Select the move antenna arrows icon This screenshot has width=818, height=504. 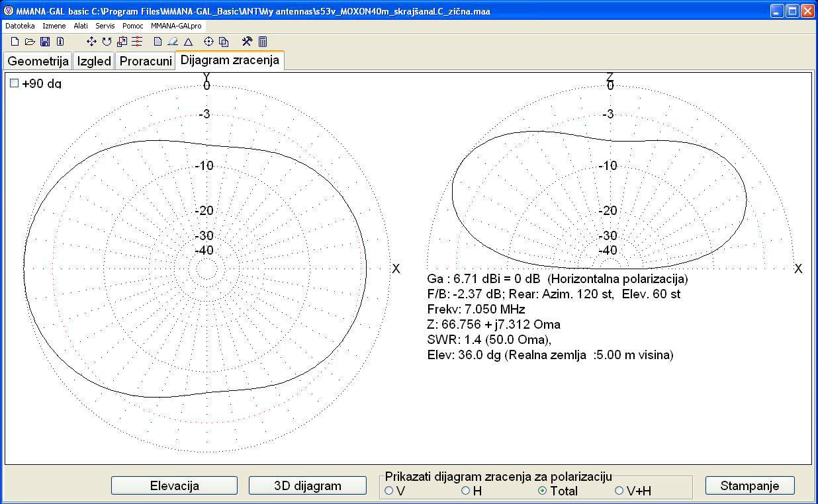coord(91,42)
